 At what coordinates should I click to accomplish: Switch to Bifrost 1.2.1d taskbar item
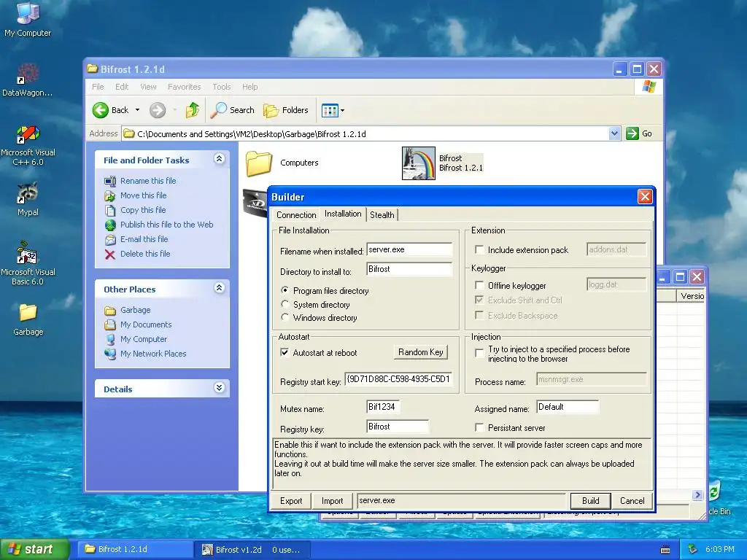click(x=134, y=549)
